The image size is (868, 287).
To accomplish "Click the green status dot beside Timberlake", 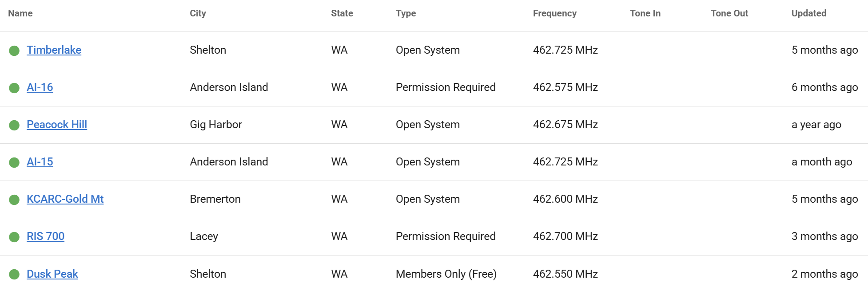I will [x=15, y=50].
